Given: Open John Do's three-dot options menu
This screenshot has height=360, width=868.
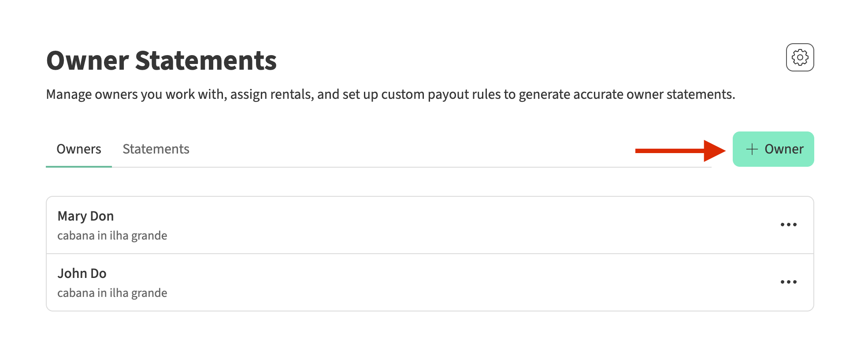Looking at the screenshot, I should [x=788, y=282].
